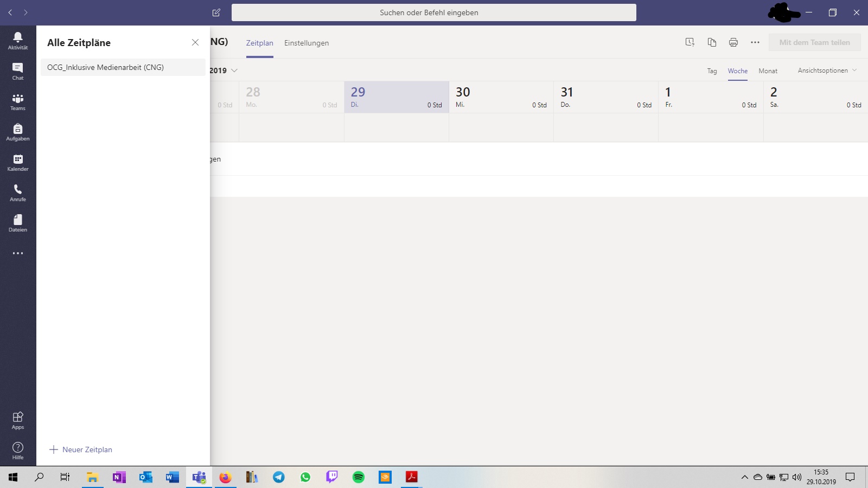This screenshot has width=868, height=488.
Task: Switch to Tag view
Action: tap(712, 71)
